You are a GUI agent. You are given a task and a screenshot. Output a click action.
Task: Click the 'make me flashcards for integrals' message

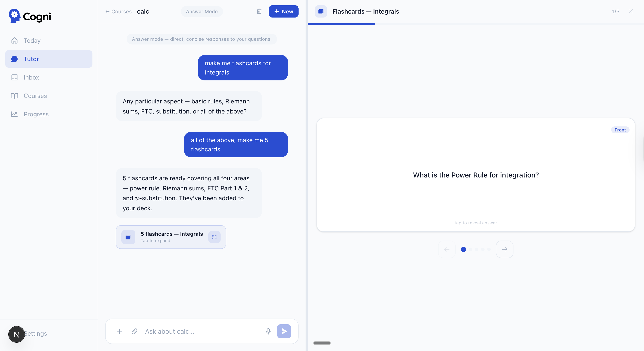click(243, 68)
